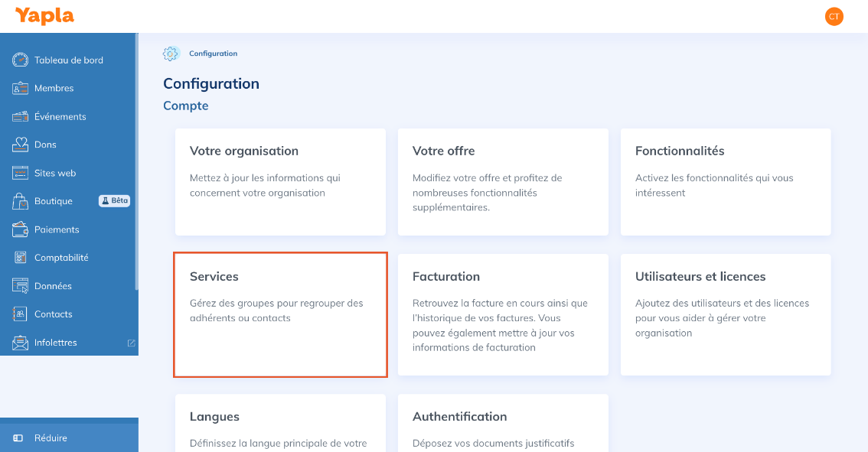Click the Boutique shopping bag icon
Viewport: 868px width, 452px height.
[x=21, y=201]
